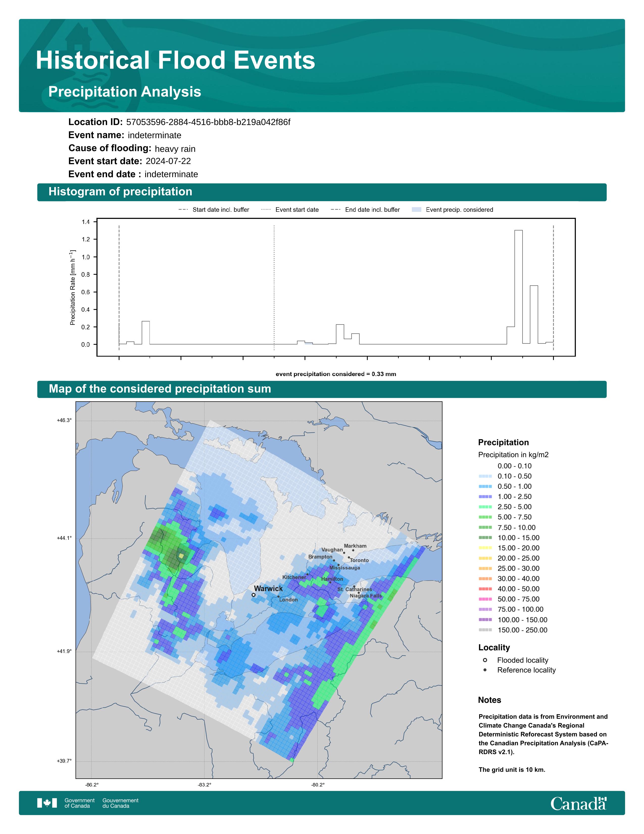Click the Notes heading

(x=489, y=700)
